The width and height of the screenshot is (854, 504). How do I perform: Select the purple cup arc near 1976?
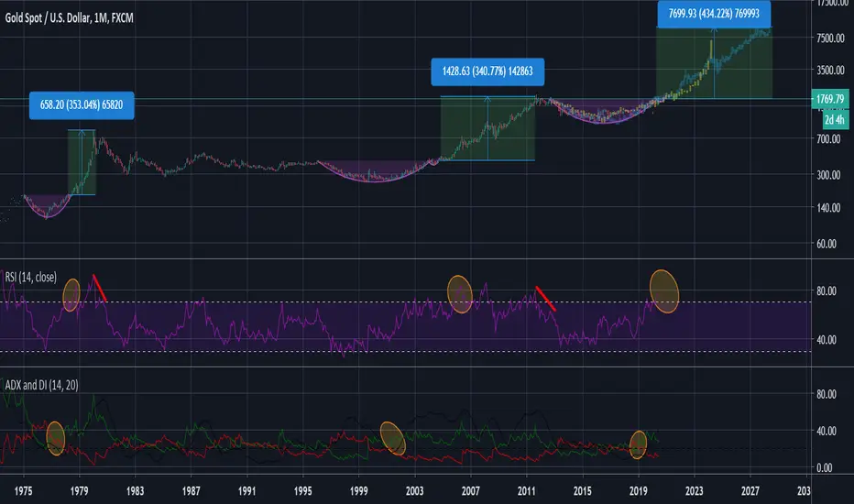(47, 206)
